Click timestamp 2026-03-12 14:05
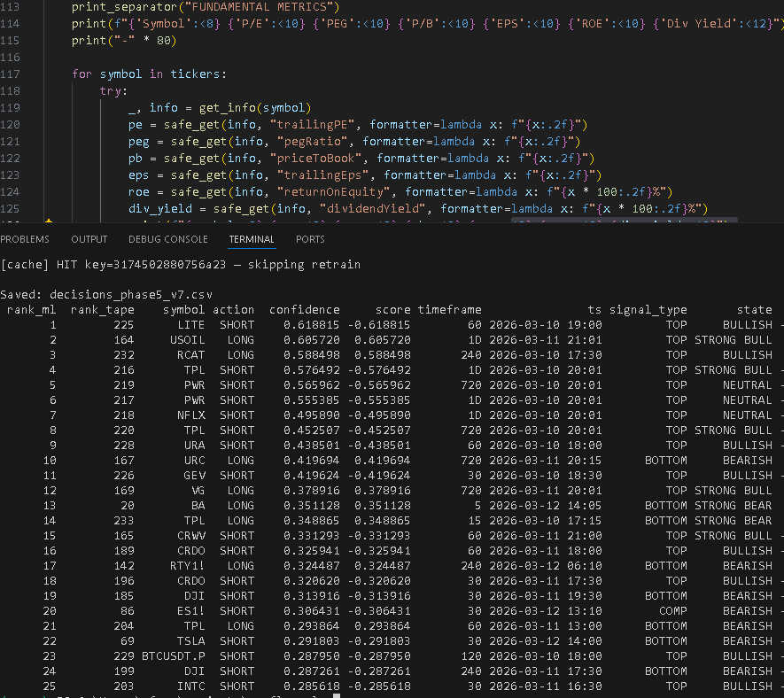784x698 pixels. (546, 506)
